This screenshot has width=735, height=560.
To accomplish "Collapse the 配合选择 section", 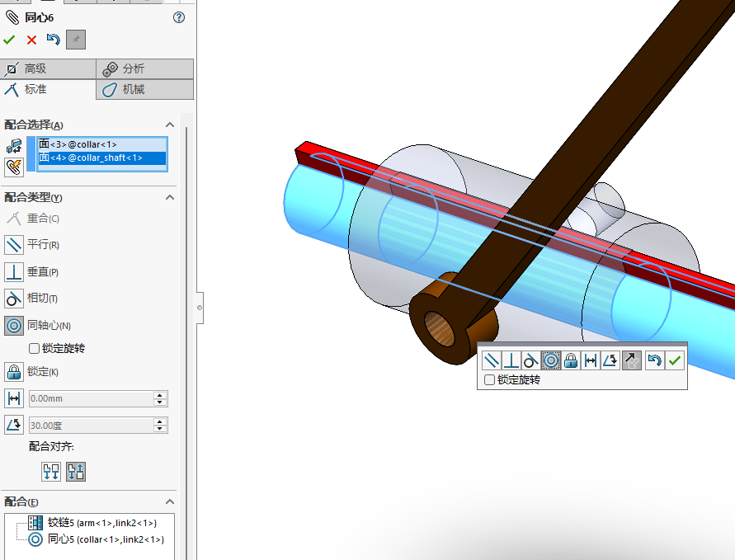I will [x=170, y=125].
